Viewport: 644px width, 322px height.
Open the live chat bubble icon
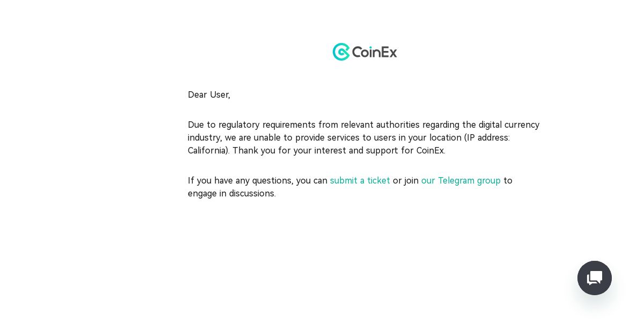[x=595, y=278]
